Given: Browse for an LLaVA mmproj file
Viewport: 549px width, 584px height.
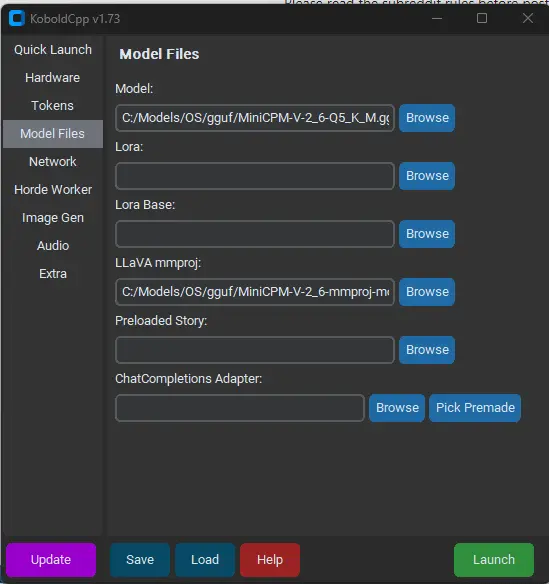Looking at the screenshot, I should point(427,292).
